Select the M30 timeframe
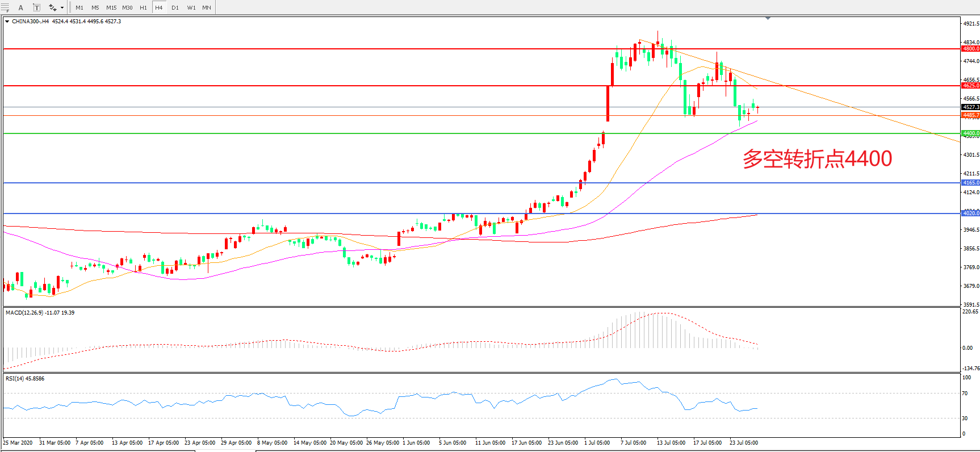 127,7
